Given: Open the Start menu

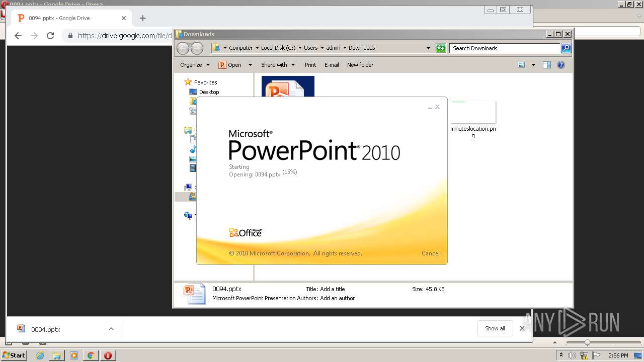Looking at the screenshot, I should 14,355.
